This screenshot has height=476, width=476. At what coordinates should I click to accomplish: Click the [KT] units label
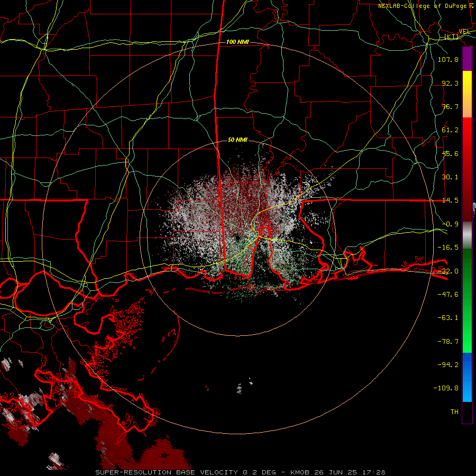point(452,37)
